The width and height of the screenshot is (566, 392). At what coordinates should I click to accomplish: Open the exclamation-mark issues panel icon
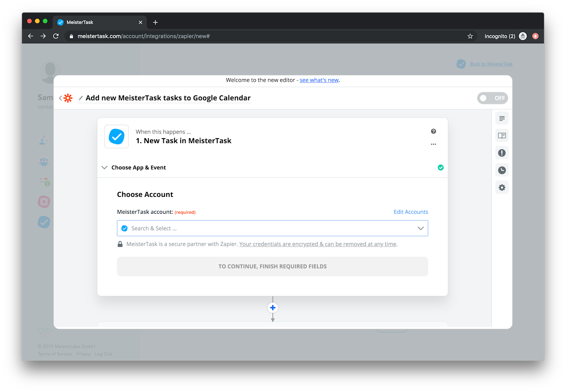click(x=502, y=153)
